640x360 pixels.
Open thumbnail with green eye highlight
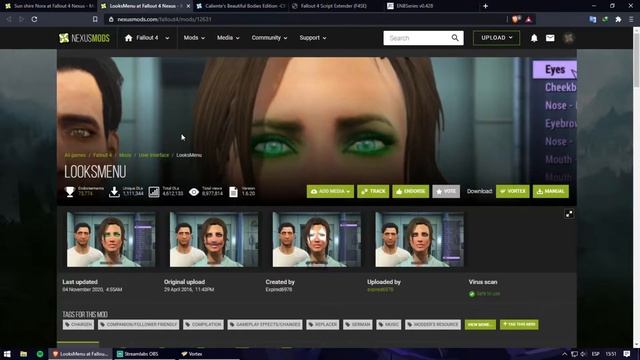(111, 239)
